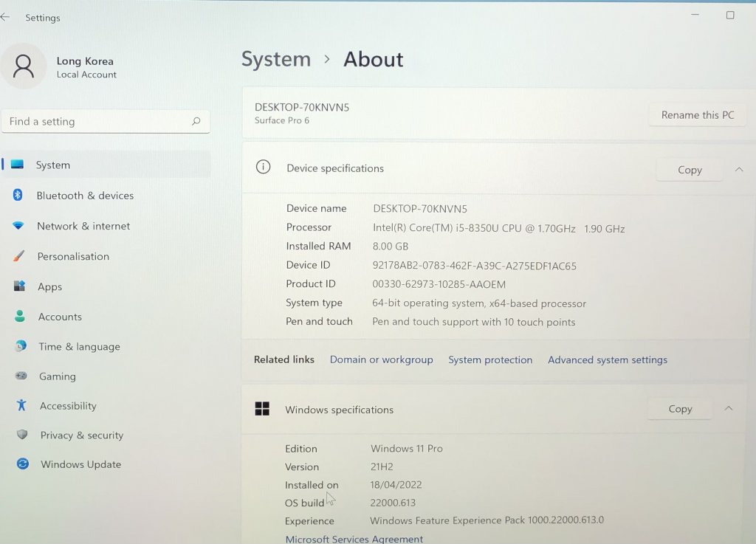Click the Surface Pro 6 model label
756x544 pixels.
[x=281, y=120]
